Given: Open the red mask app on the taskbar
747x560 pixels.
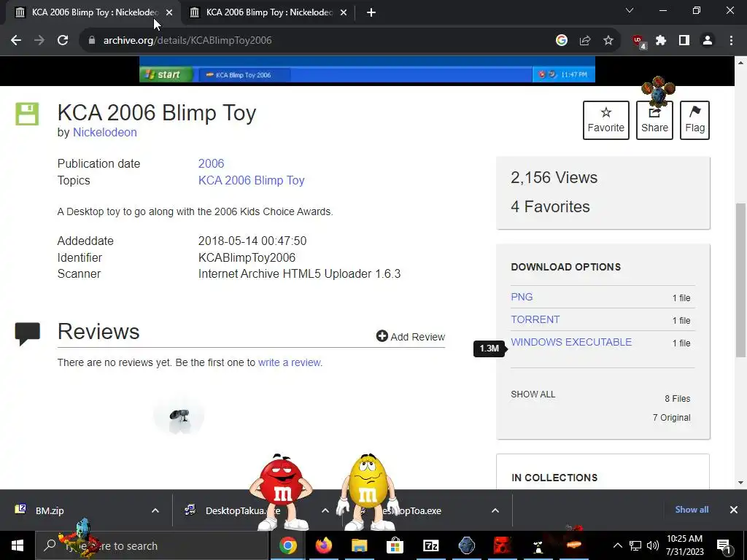Looking at the screenshot, I should click(502, 545).
